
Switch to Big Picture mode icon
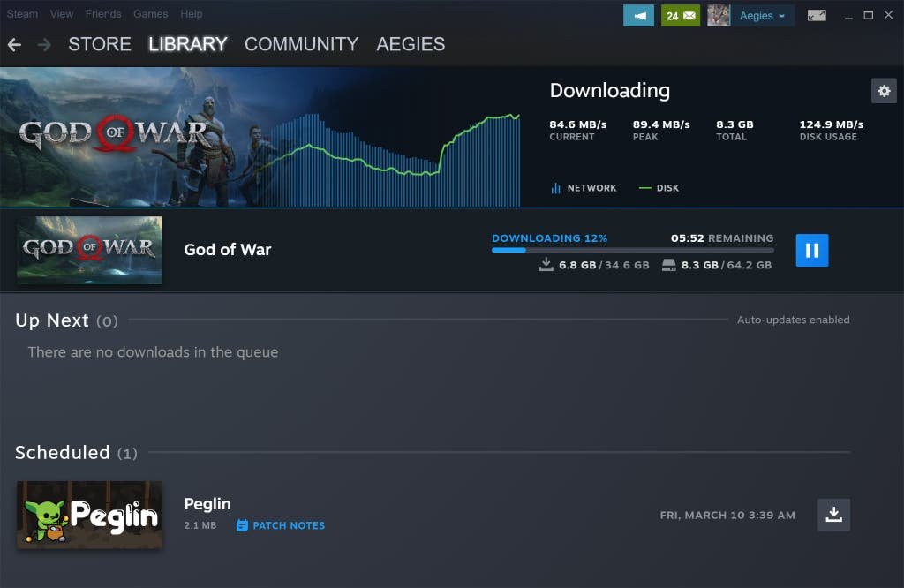click(817, 16)
